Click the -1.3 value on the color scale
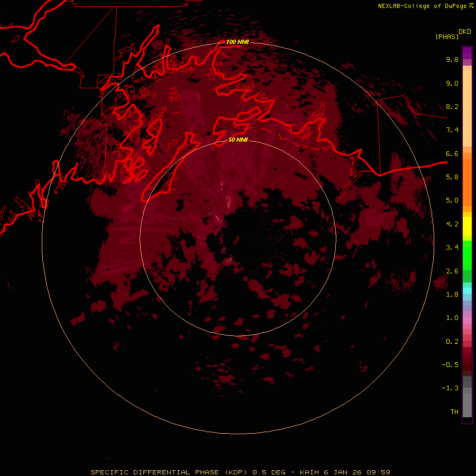476x476 pixels. [x=450, y=388]
